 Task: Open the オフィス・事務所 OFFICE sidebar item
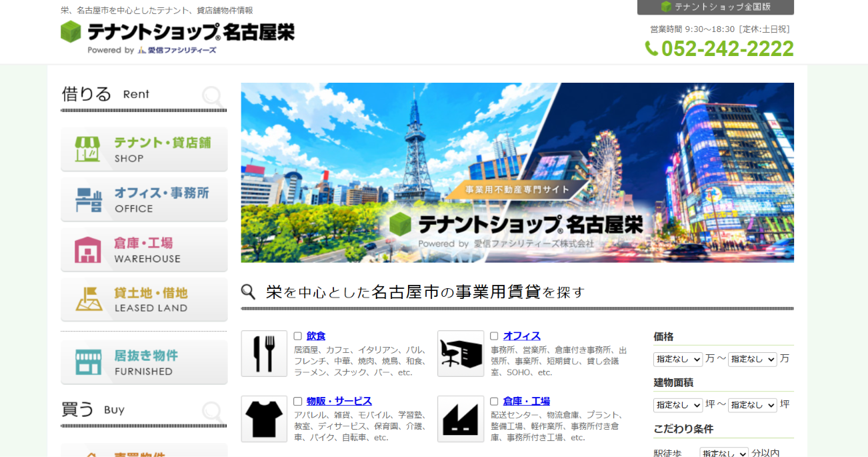tap(144, 199)
